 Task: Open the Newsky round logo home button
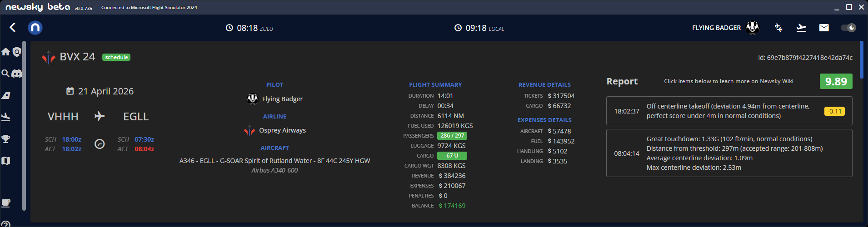click(x=35, y=28)
